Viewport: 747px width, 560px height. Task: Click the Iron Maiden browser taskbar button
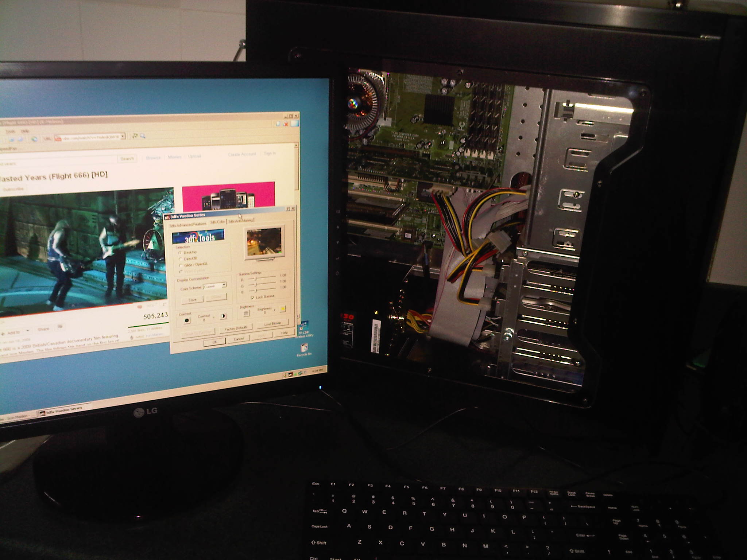[x=18, y=417]
